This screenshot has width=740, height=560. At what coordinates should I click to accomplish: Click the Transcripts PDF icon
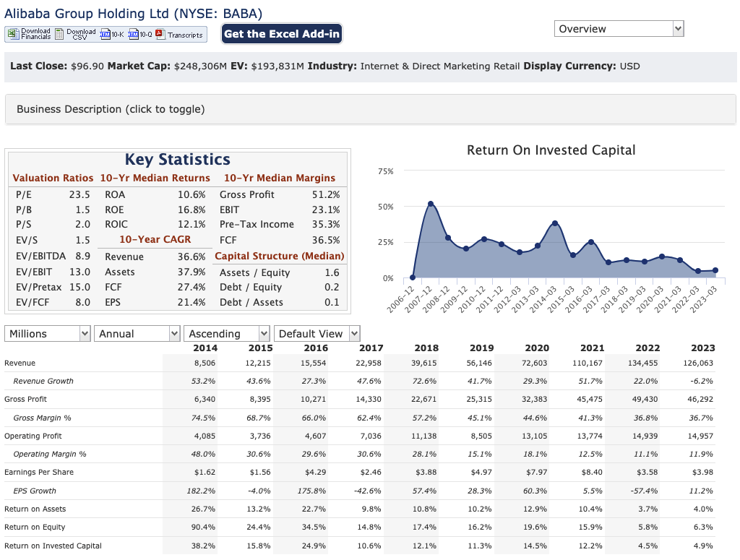160,34
